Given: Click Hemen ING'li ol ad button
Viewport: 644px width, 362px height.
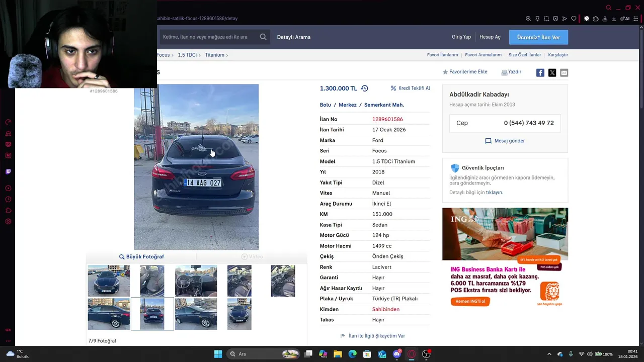Looking at the screenshot, I should tap(470, 302).
